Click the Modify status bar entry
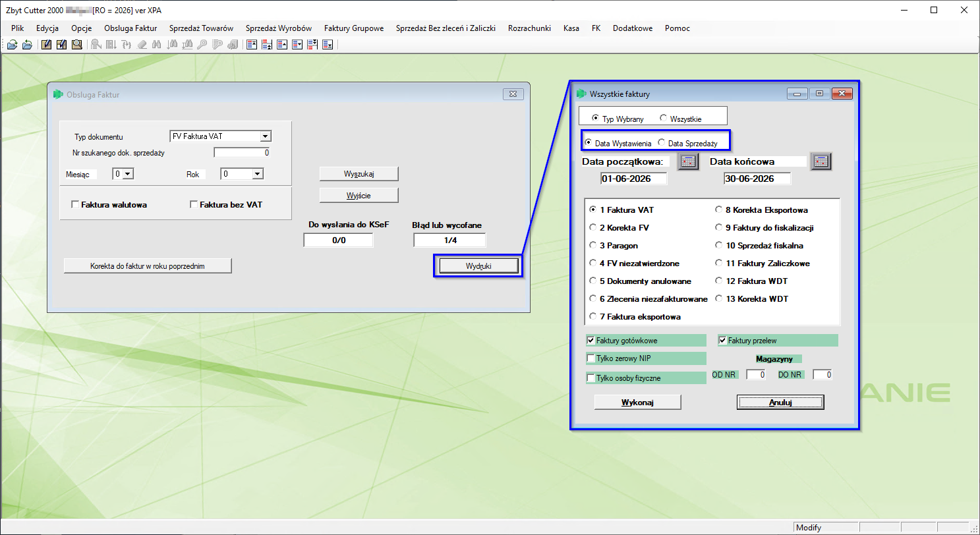This screenshot has width=980, height=535. click(826, 528)
